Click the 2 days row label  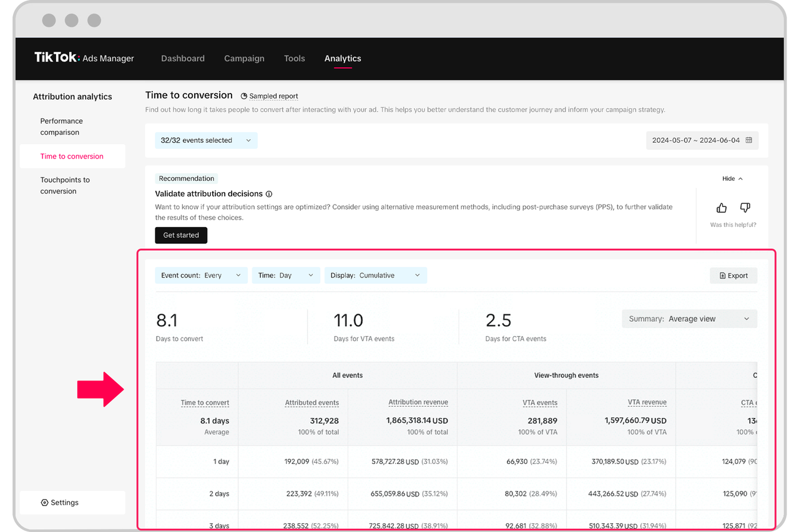219,494
